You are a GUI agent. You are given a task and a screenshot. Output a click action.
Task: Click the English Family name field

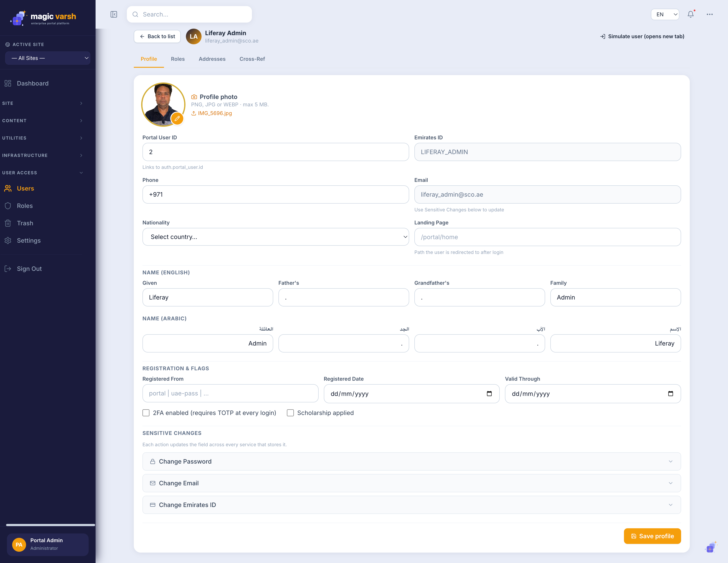(x=615, y=298)
